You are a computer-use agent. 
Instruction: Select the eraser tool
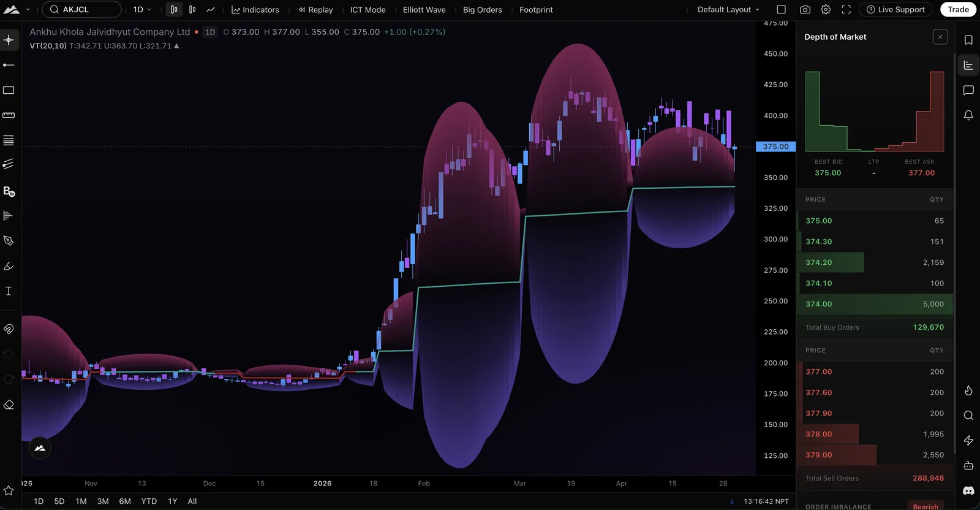pos(9,405)
